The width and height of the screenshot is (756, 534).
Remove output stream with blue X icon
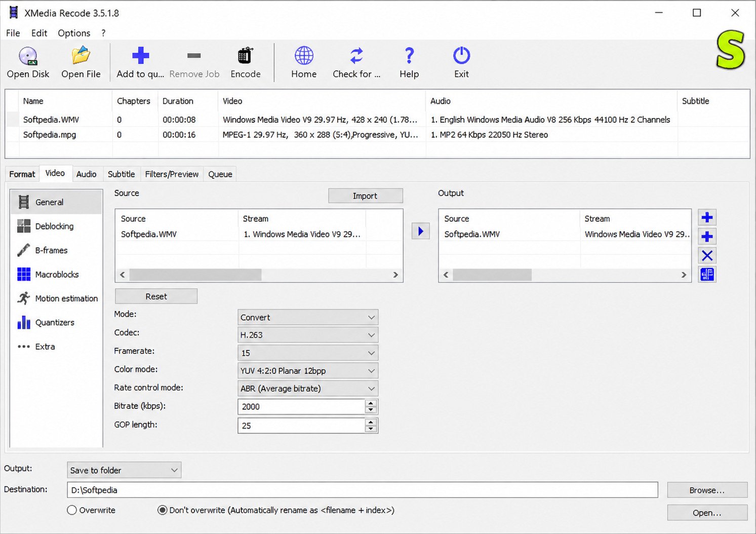707,255
